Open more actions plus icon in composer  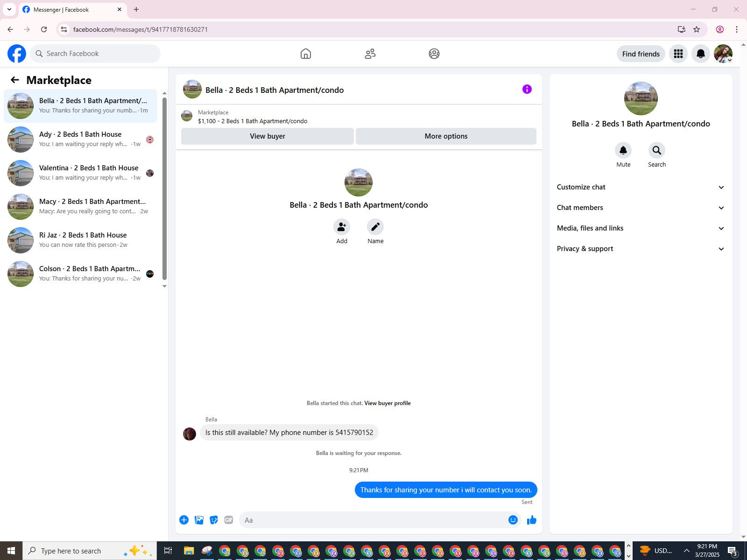click(x=184, y=520)
